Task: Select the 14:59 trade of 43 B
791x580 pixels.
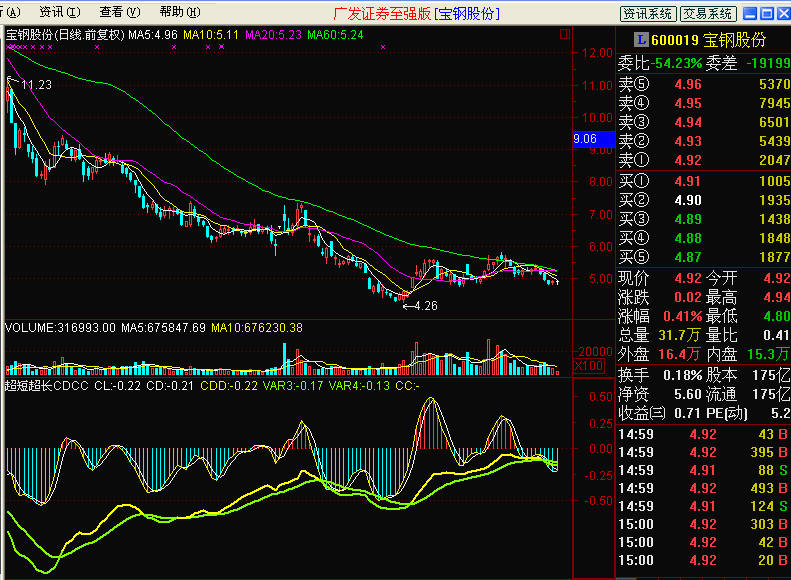Action: pos(704,434)
